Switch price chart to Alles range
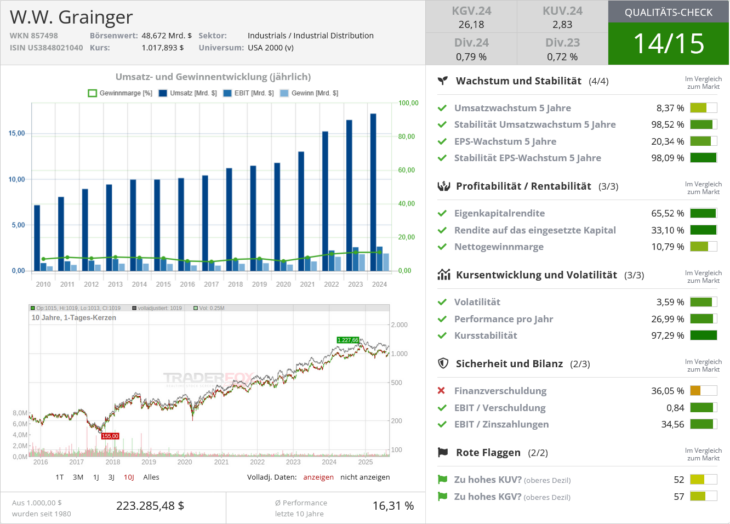Viewport: 730px width, 524px height. (151, 477)
